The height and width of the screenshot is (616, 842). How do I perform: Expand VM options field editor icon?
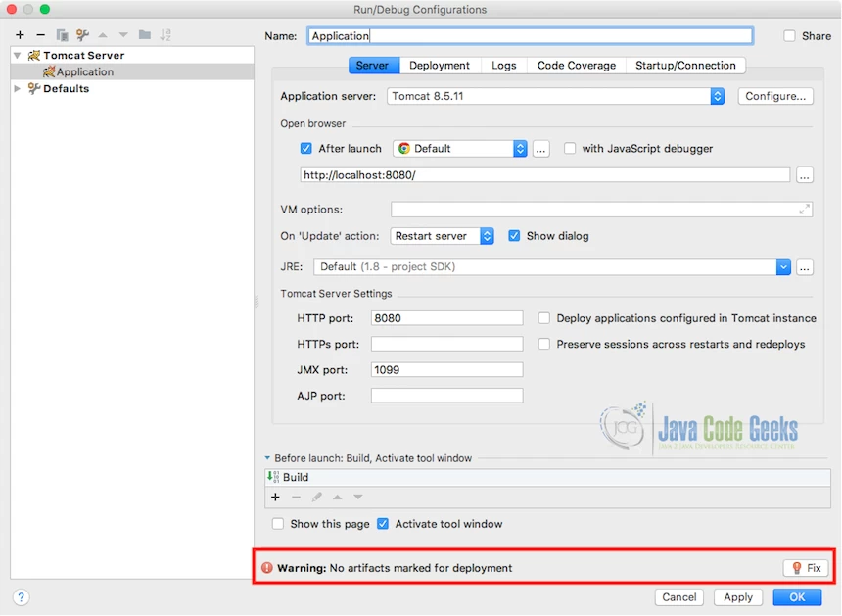click(804, 210)
